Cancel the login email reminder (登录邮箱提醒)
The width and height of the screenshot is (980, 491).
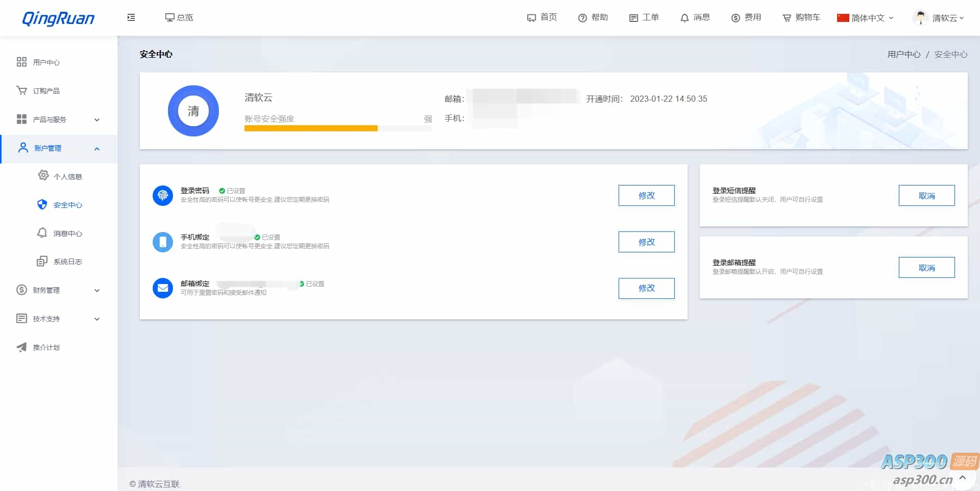pos(926,268)
